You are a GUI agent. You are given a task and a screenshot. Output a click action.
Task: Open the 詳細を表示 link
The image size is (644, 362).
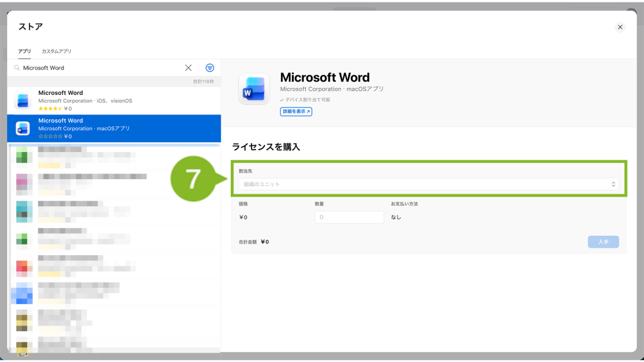click(296, 112)
